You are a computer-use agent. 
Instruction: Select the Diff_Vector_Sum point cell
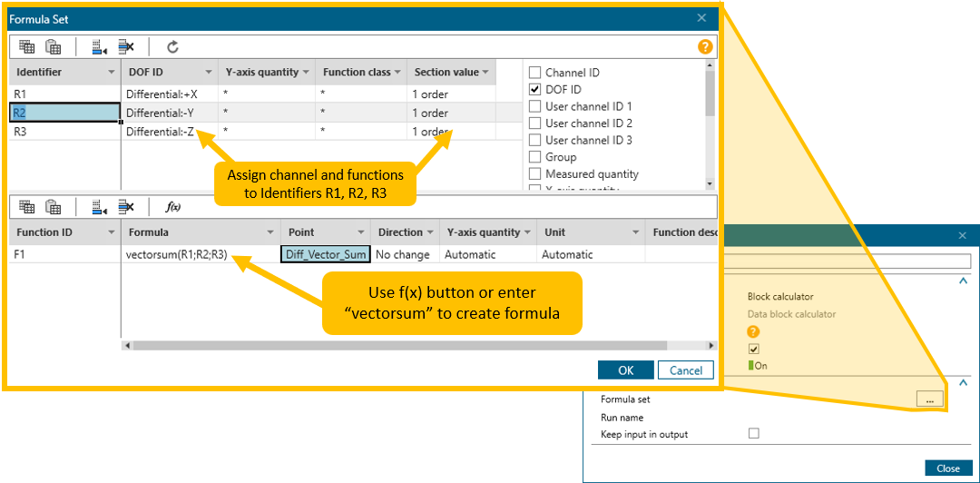tap(326, 255)
